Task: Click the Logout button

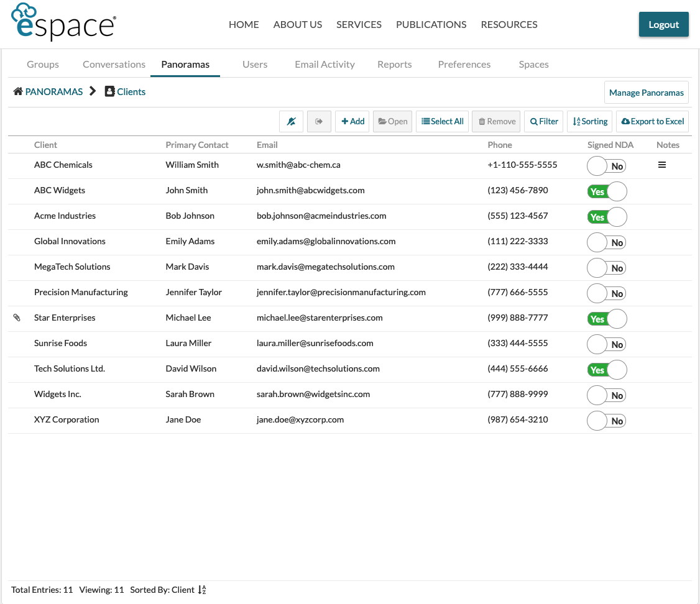Action: pos(663,24)
